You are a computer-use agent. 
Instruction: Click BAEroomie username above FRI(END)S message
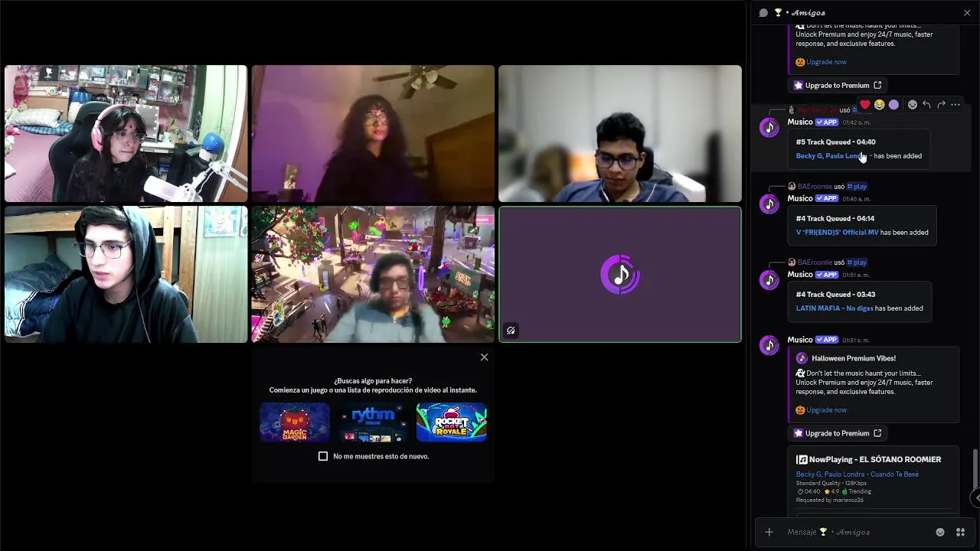coord(815,187)
